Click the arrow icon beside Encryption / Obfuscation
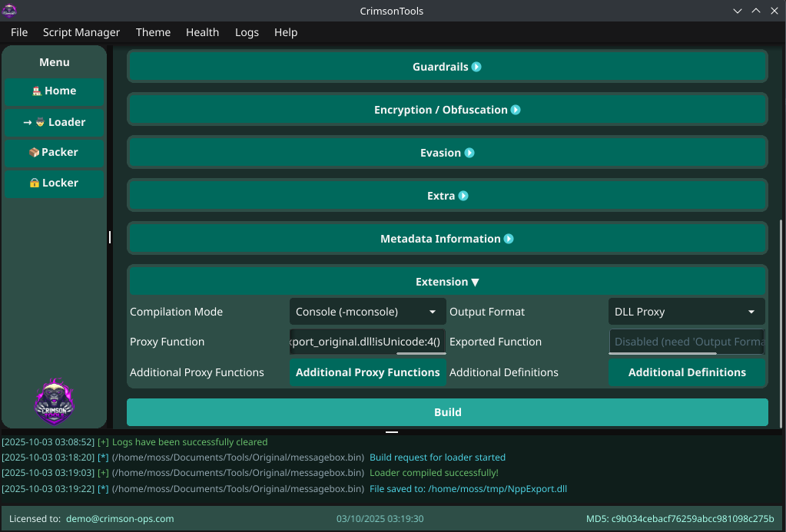Viewport: 786px width, 532px height. [516, 109]
